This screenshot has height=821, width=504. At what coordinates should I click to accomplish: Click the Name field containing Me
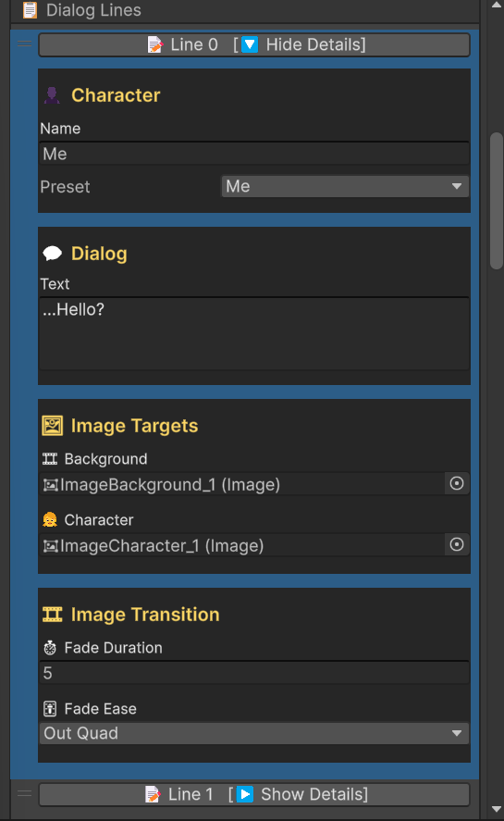click(254, 154)
